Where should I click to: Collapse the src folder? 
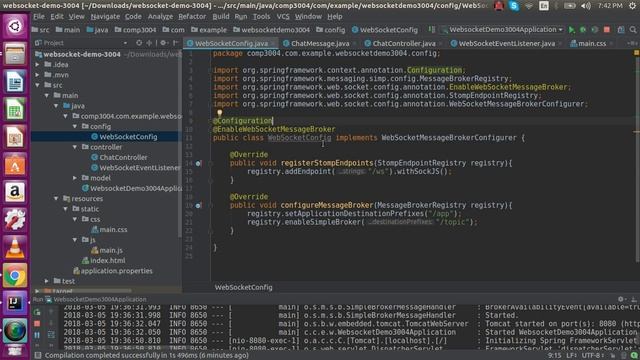coord(38,85)
